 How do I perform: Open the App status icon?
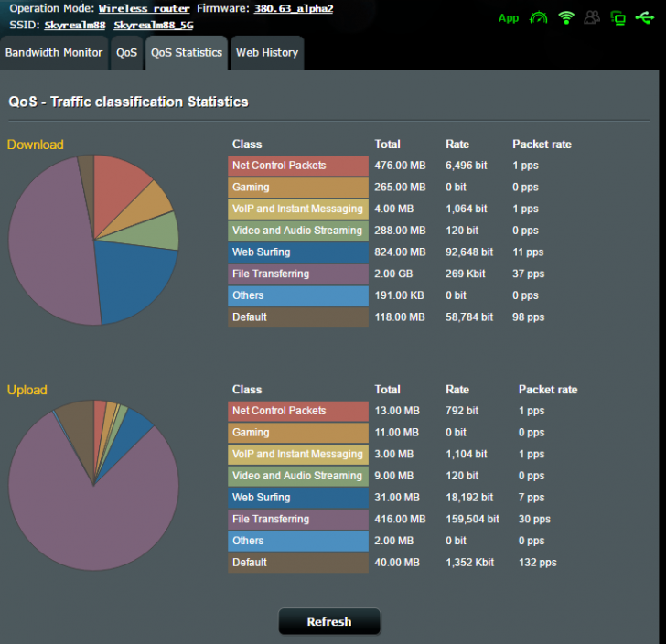[508, 18]
